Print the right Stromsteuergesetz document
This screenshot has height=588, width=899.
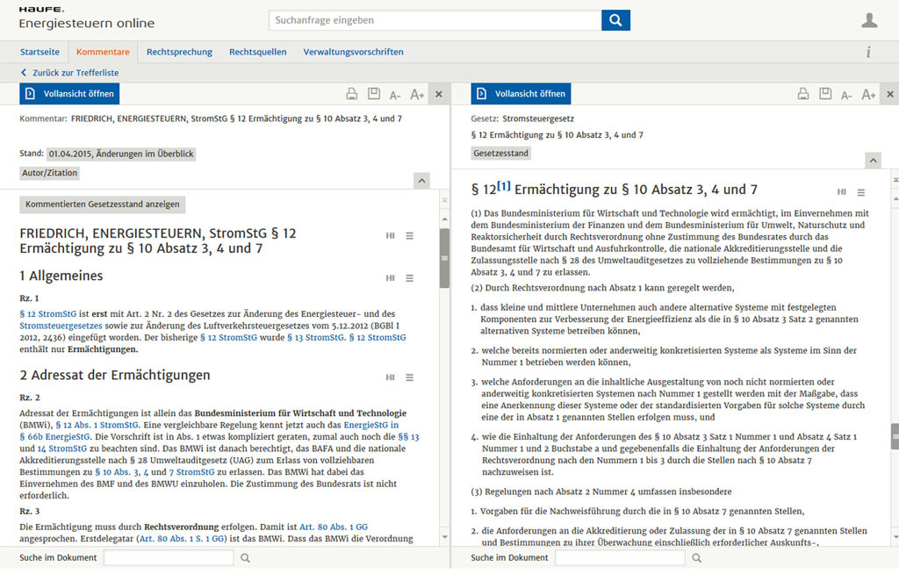pos(803,94)
